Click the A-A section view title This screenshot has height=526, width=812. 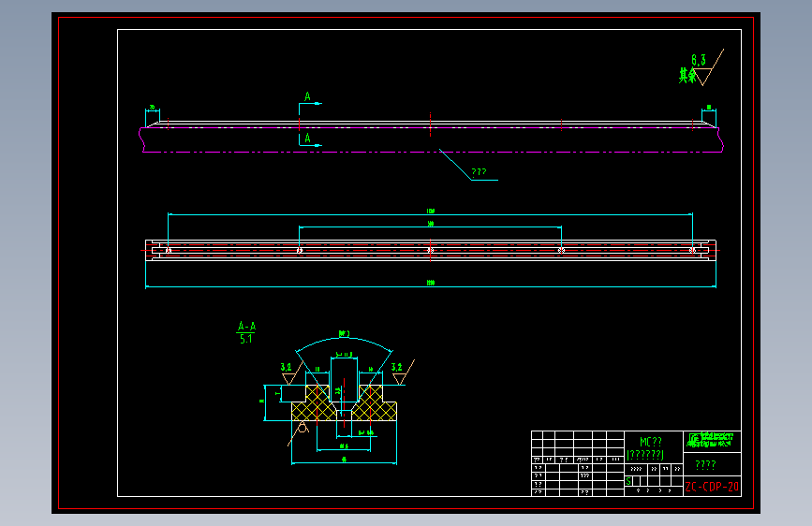(x=246, y=326)
